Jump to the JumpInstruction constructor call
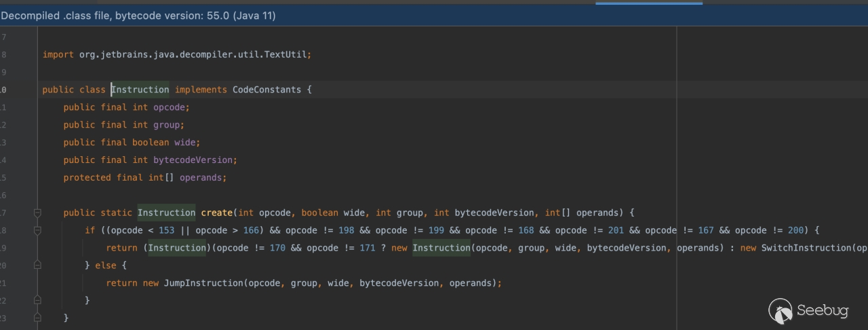Screen dimensions: 868x330 click(203, 283)
